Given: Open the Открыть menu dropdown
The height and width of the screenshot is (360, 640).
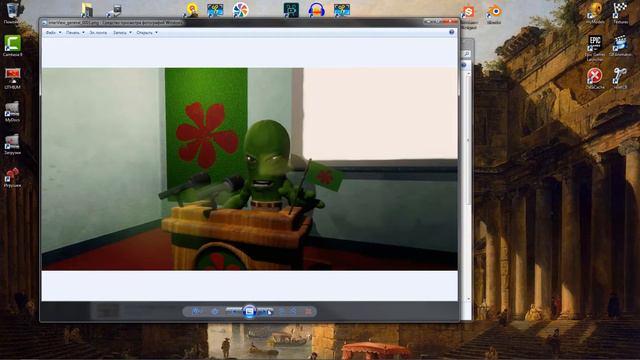Looking at the screenshot, I should click(x=147, y=33).
